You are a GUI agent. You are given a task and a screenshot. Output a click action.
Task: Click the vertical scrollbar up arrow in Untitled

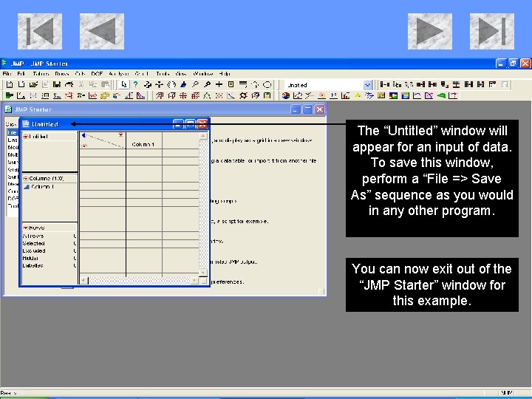pos(203,136)
